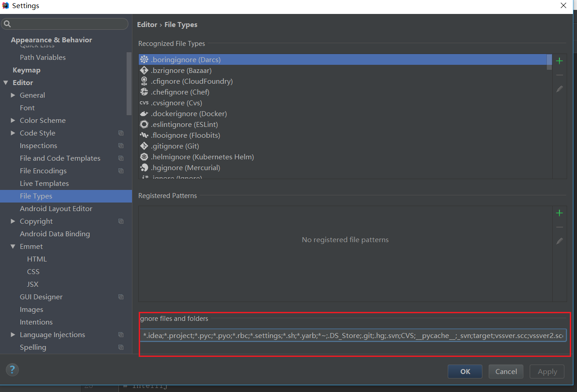Open Android Data Binding settings
The width and height of the screenshot is (577, 392).
pos(55,234)
